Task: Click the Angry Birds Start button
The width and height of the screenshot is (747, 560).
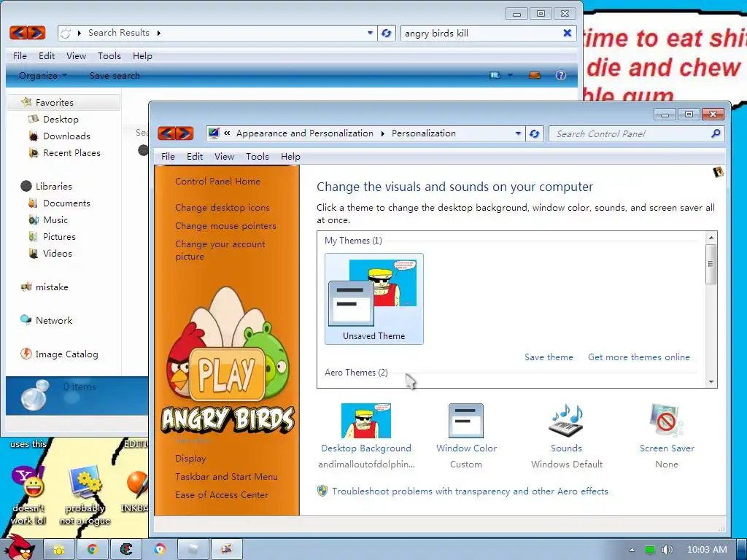Action: click(19, 548)
